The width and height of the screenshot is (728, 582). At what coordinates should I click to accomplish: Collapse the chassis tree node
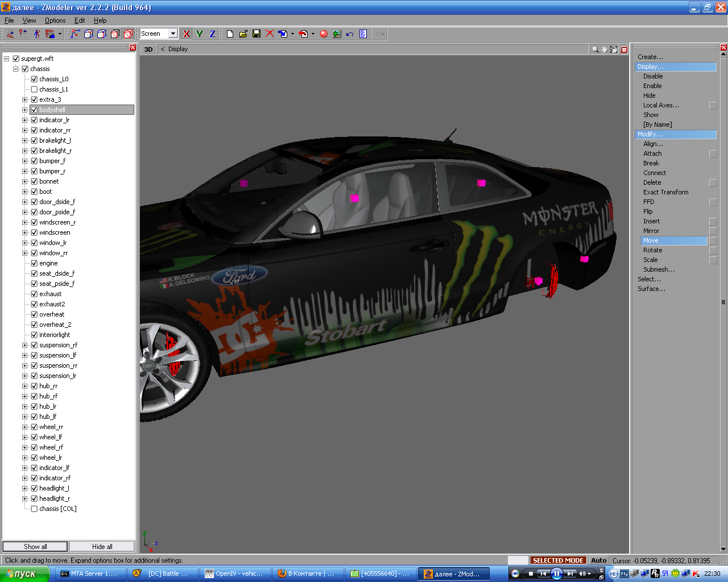coord(16,69)
